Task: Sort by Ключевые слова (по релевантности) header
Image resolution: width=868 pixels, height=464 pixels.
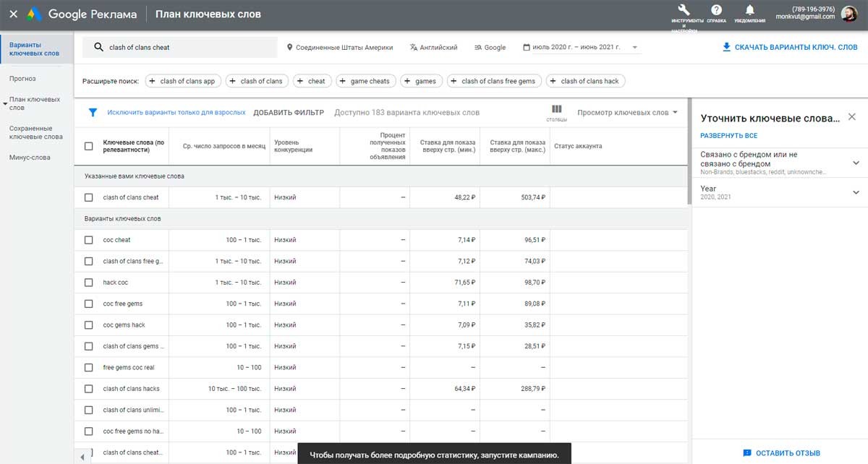Action: [x=134, y=146]
